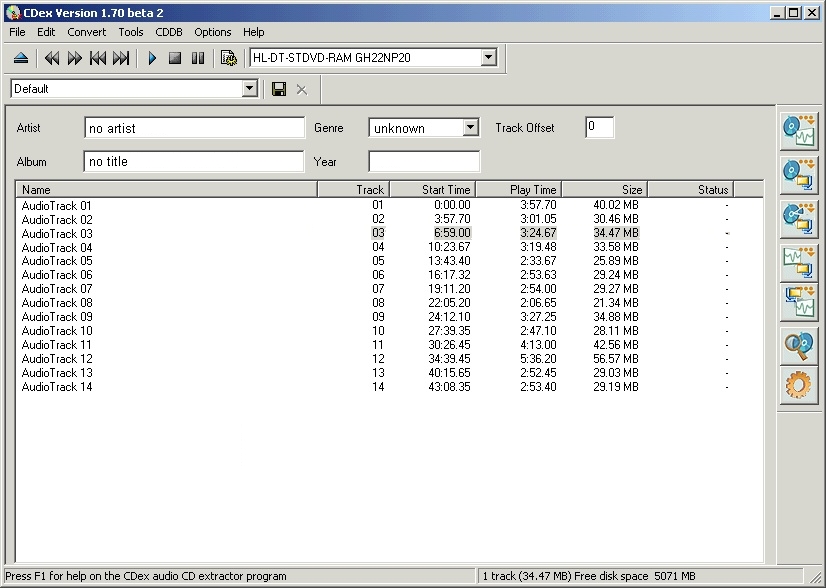
Task: Sort by the Start Time column header
Action: tap(432, 190)
